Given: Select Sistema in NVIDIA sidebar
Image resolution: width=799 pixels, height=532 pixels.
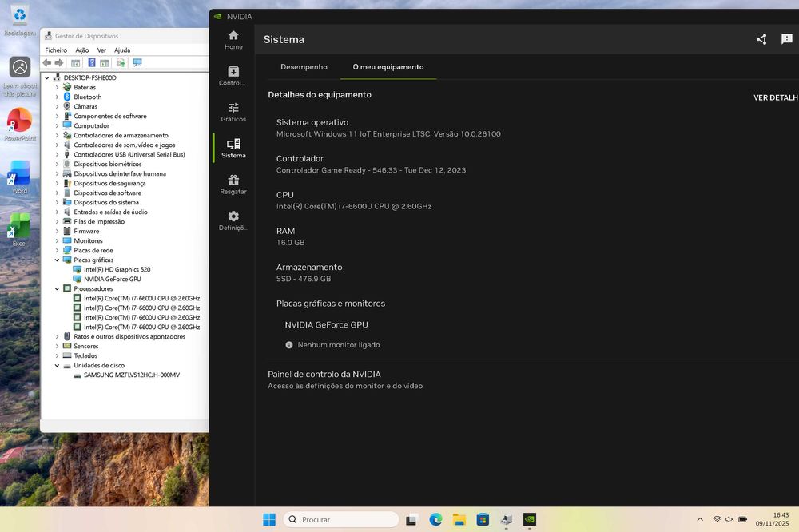Looking at the screenshot, I should tap(233, 149).
